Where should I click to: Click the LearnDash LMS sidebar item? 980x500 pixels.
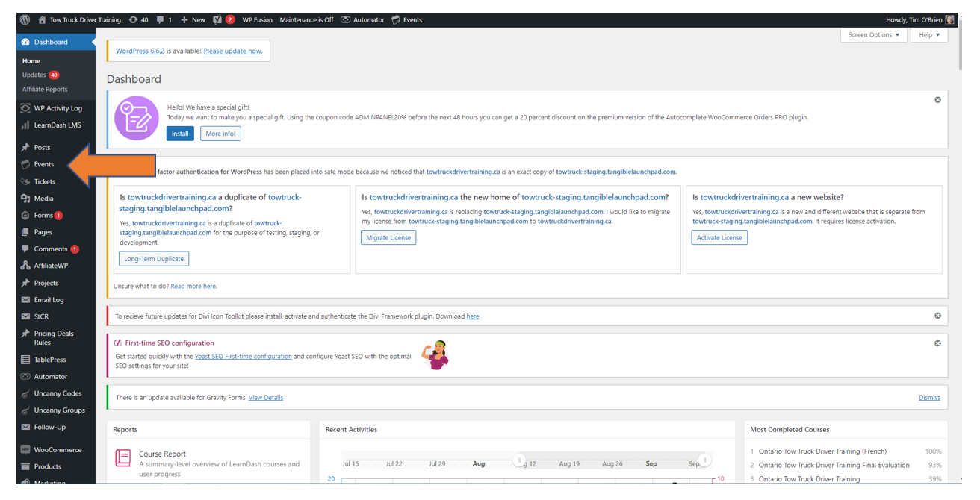(x=57, y=125)
